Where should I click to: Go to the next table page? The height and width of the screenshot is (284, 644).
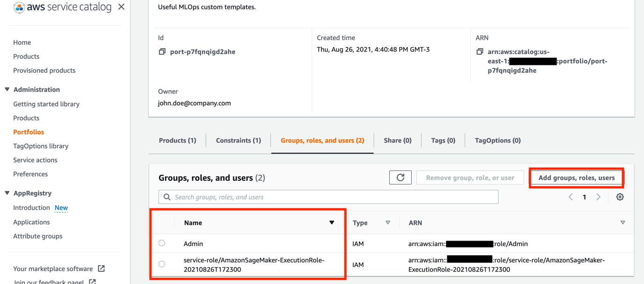point(598,197)
